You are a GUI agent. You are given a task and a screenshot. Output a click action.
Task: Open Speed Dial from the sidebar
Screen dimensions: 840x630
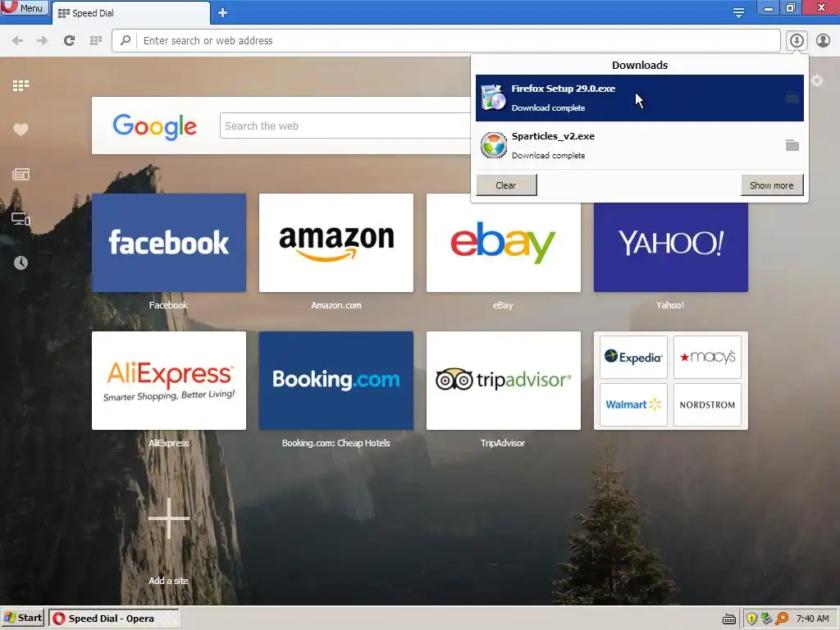[21, 85]
